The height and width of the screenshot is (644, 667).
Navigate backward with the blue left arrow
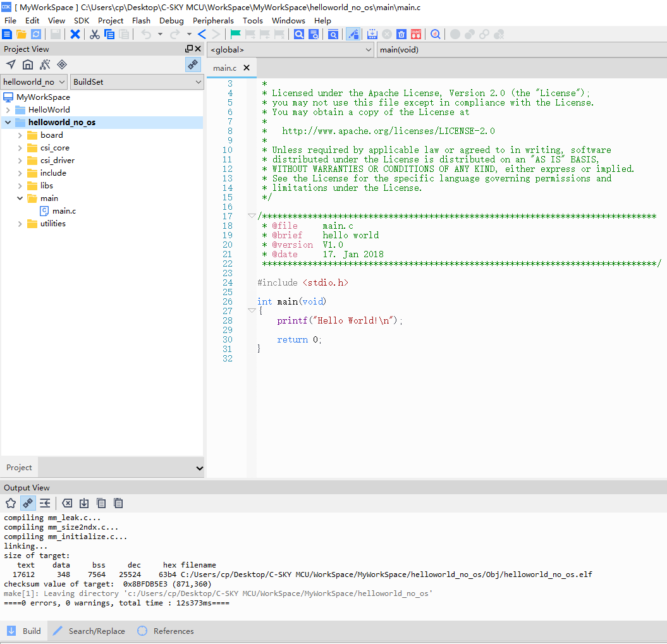pyautogui.click(x=202, y=35)
